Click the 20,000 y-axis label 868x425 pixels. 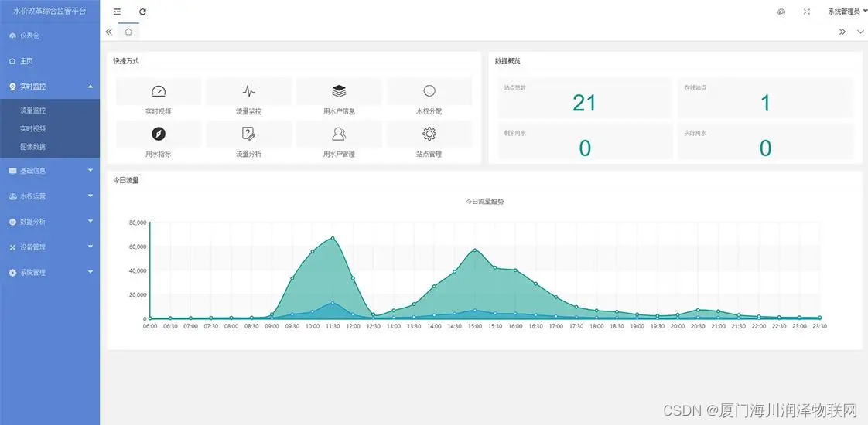click(x=137, y=294)
